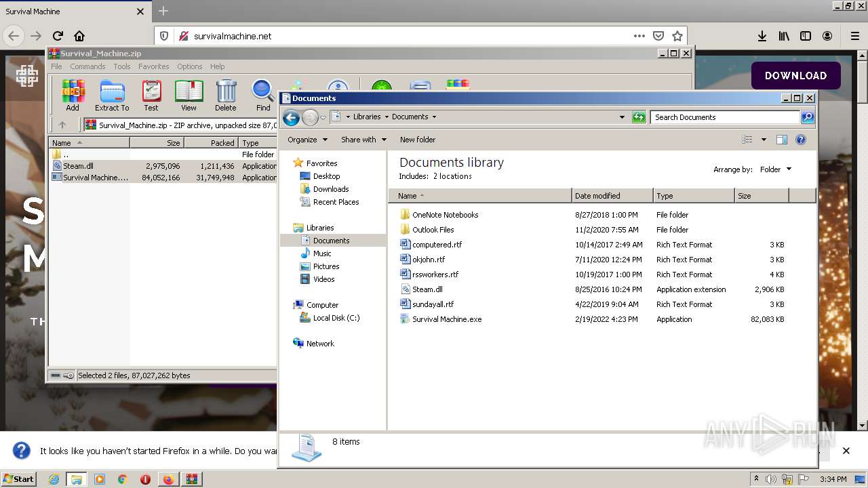868x488 pixels.
Task: Select Local Disk (C:)
Action: [x=336, y=318]
